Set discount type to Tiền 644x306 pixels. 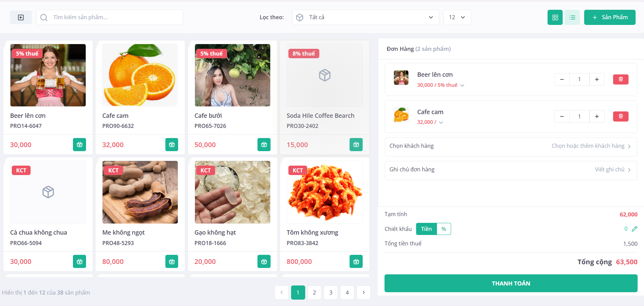coord(427,229)
